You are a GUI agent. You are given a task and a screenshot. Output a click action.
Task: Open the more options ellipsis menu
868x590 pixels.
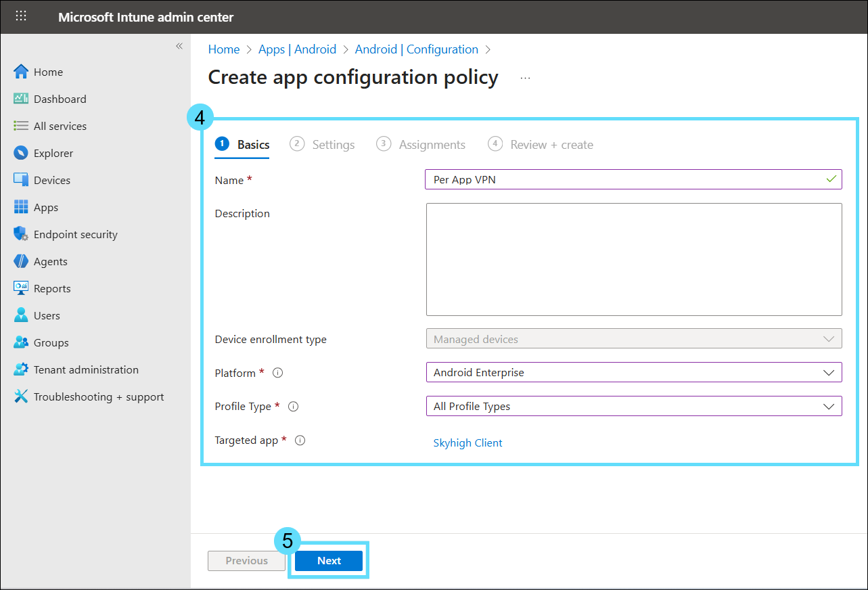[525, 78]
